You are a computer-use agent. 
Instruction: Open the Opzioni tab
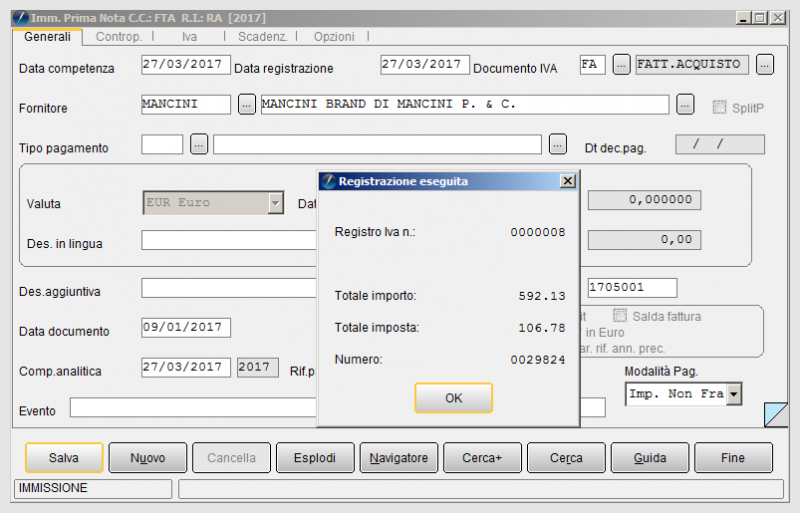coord(334,37)
